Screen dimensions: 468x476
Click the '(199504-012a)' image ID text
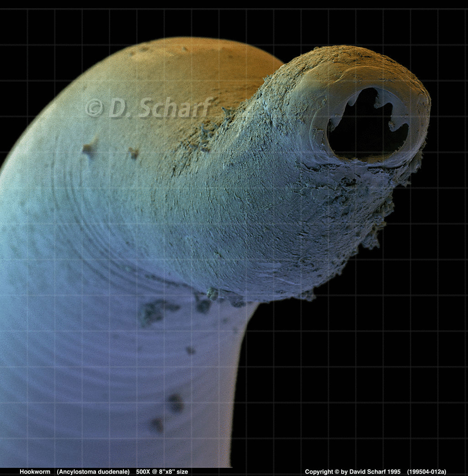pyautogui.click(x=427, y=472)
